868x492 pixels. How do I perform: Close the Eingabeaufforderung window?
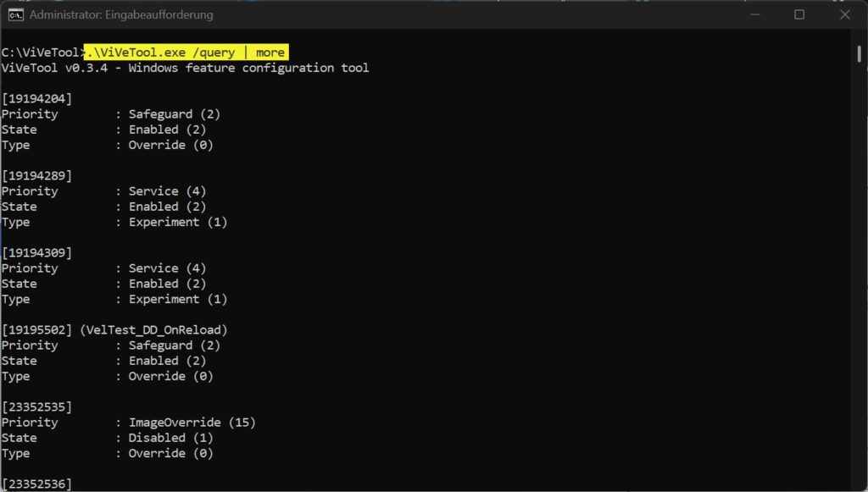pos(845,15)
